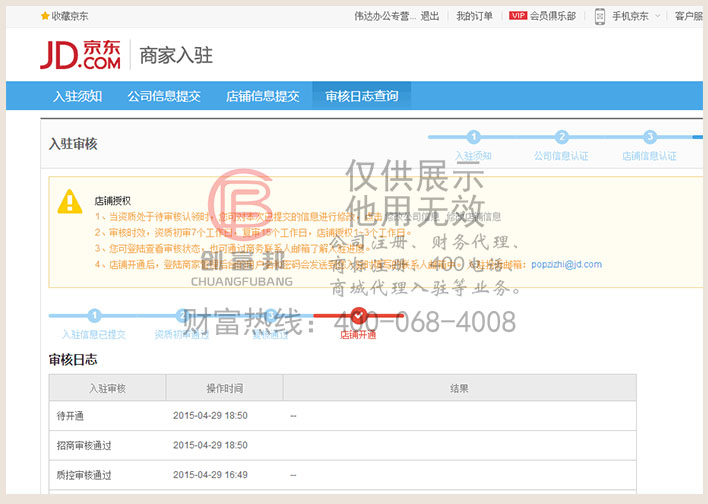Click the 收藏京东 star icon
This screenshot has width=708, height=504.
coord(45,16)
